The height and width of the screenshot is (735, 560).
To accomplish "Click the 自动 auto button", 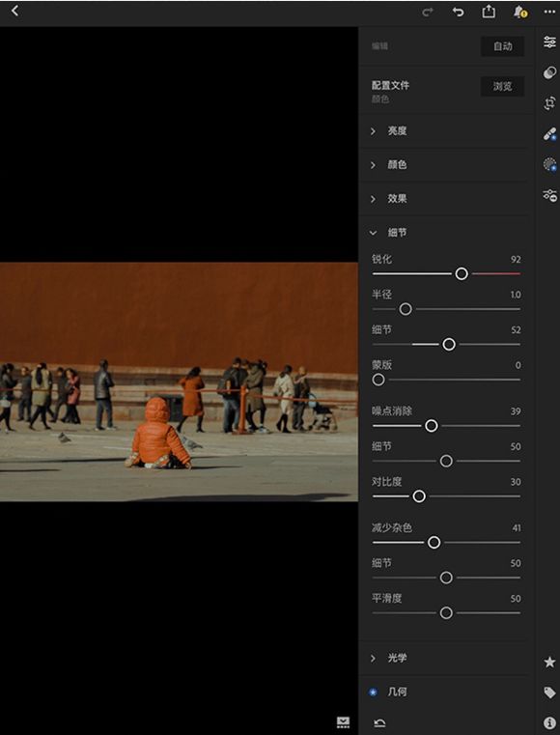I will 502,46.
